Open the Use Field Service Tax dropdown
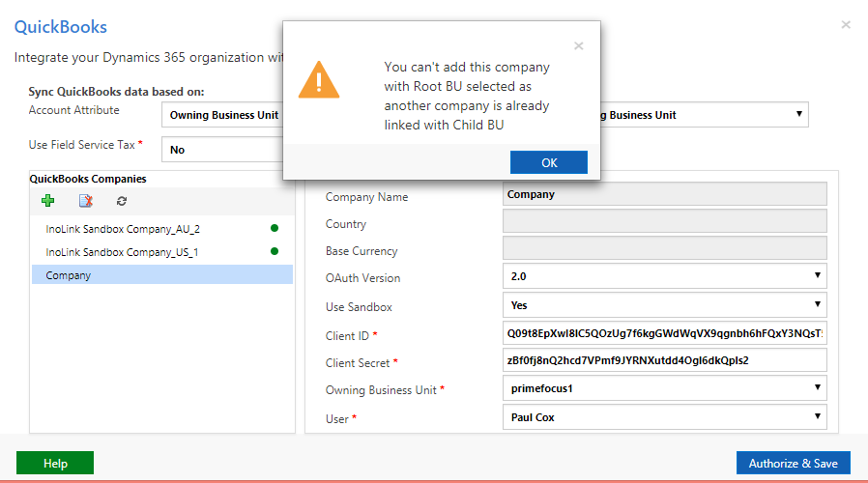 [222, 150]
